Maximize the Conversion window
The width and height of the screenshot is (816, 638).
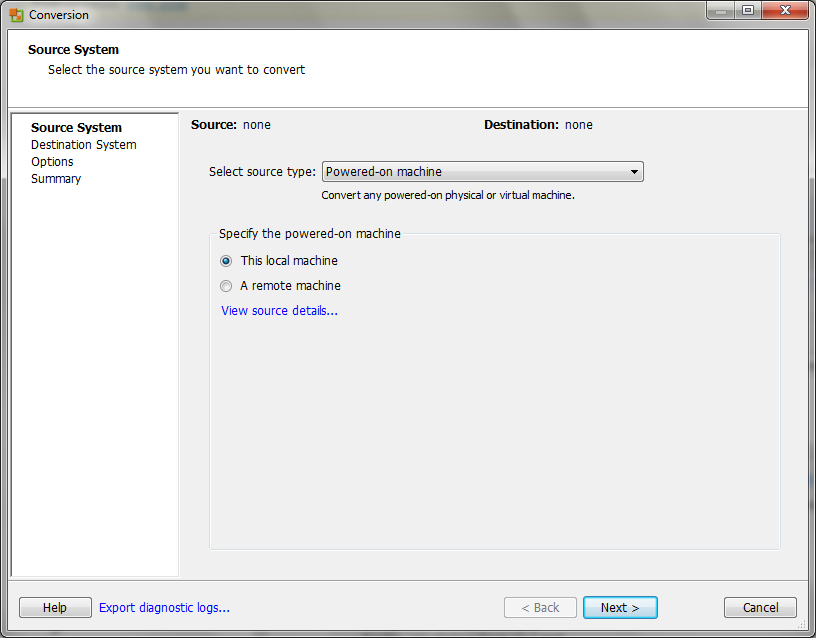748,11
